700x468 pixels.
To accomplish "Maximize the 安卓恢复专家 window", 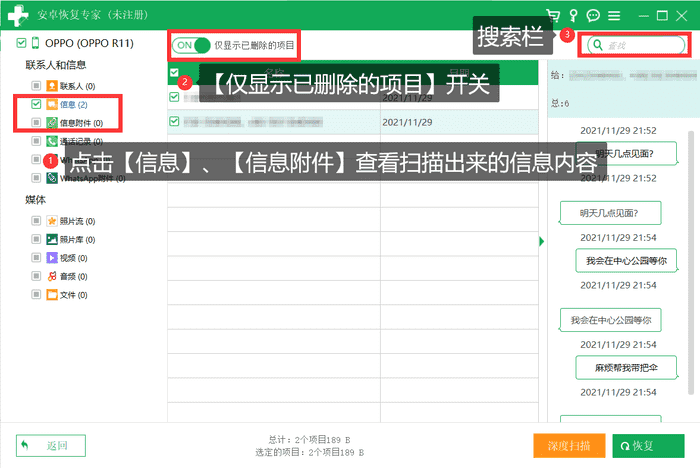I will (662, 16).
